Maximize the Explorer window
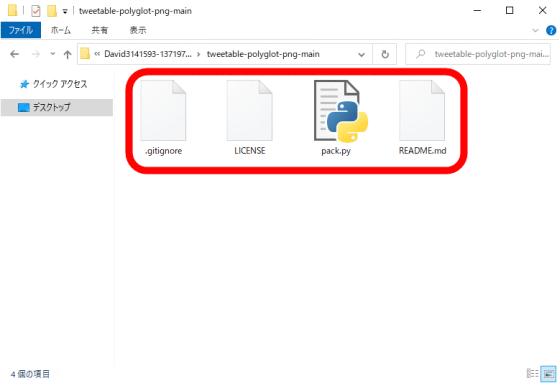 coord(510,11)
